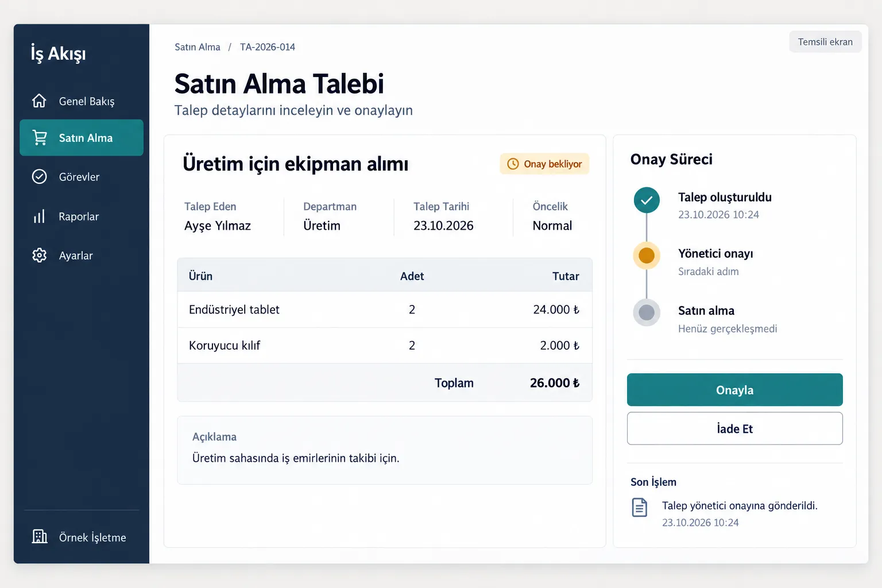Open the Genel Bakış menu item
Image resolution: width=882 pixels, height=588 pixels.
click(82, 101)
